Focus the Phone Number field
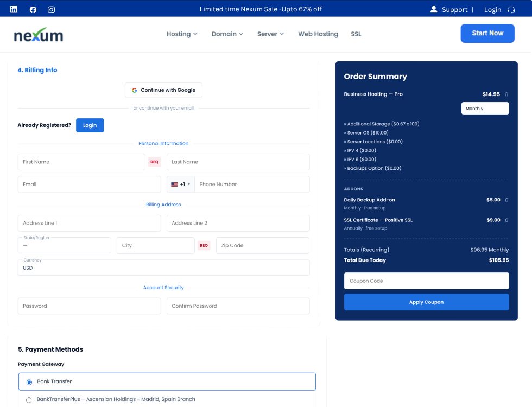 [x=252, y=184]
